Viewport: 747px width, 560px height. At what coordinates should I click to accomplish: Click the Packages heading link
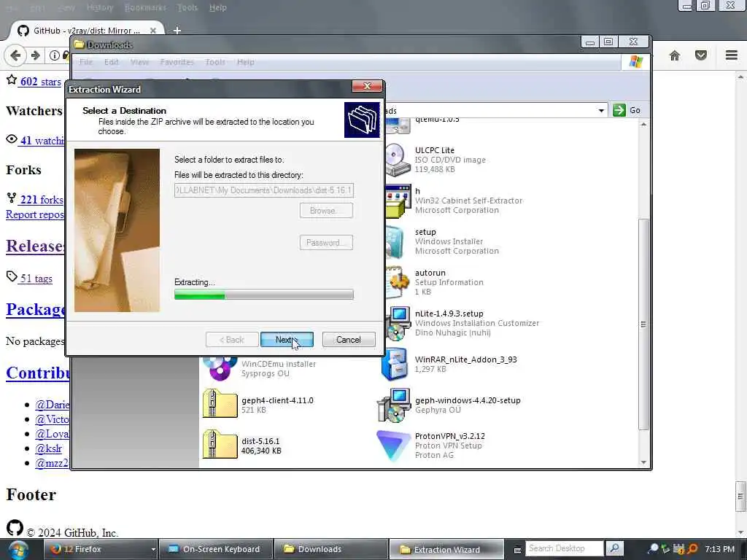click(36, 309)
